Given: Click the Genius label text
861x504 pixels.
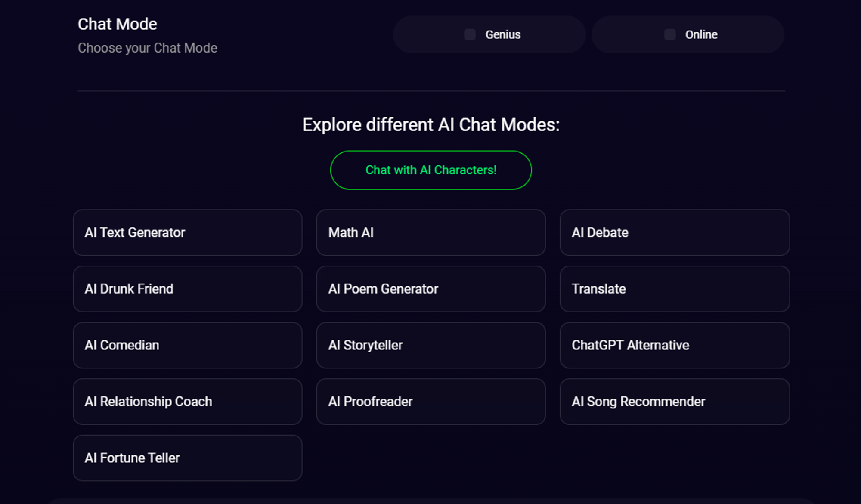Looking at the screenshot, I should click(503, 34).
